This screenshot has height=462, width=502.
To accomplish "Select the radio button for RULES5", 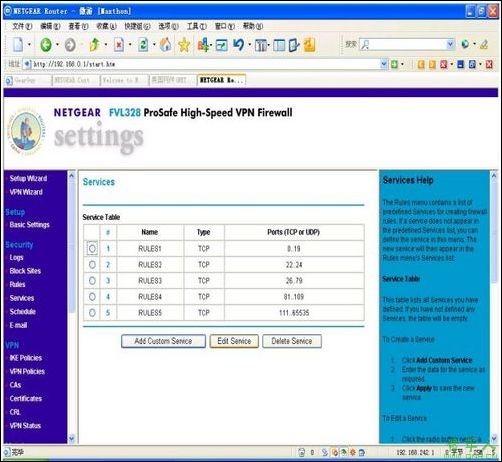I will [x=92, y=313].
